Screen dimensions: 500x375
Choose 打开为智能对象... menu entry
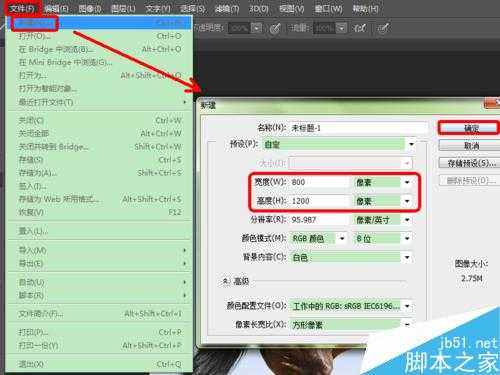click(99, 89)
